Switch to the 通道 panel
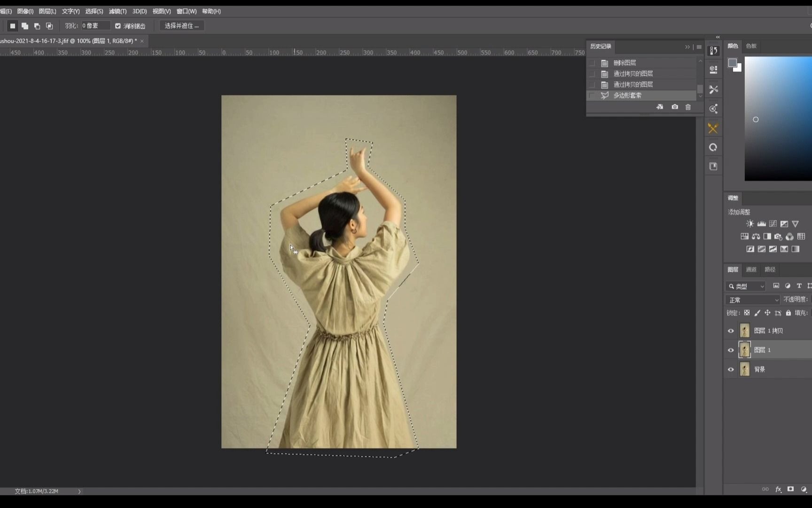 pos(750,269)
